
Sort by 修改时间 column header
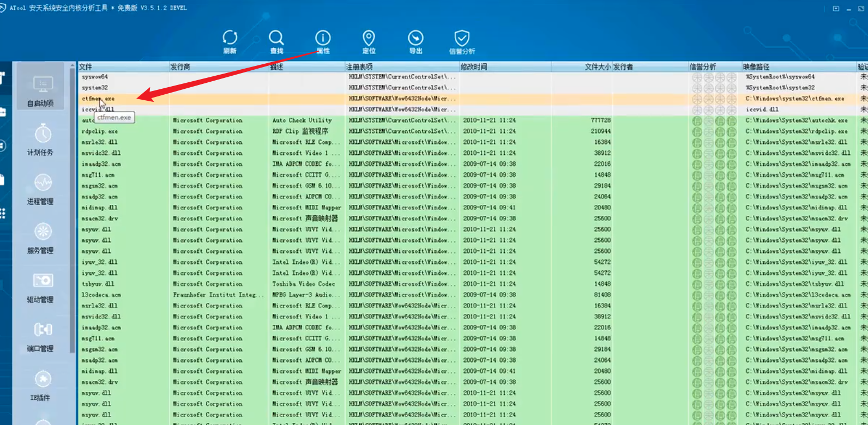505,66
